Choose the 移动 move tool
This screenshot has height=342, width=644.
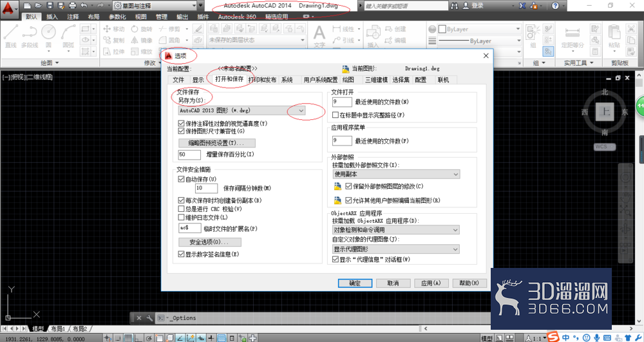[114, 29]
